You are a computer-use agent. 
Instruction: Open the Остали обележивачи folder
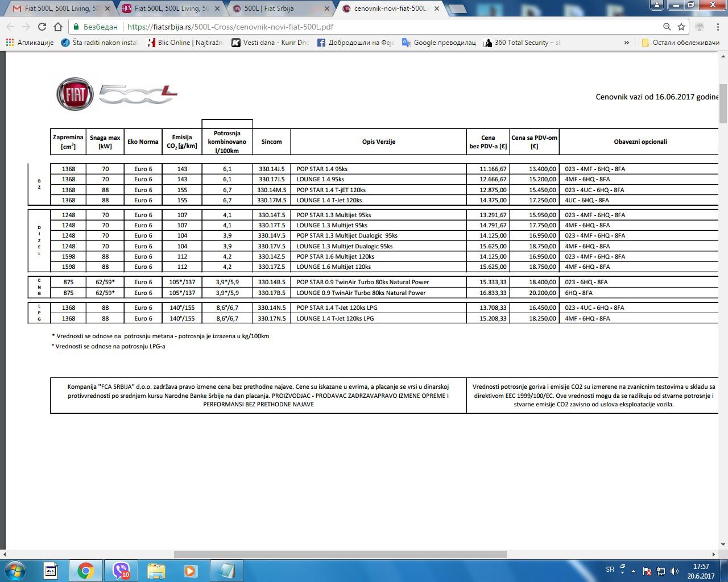click(x=680, y=43)
